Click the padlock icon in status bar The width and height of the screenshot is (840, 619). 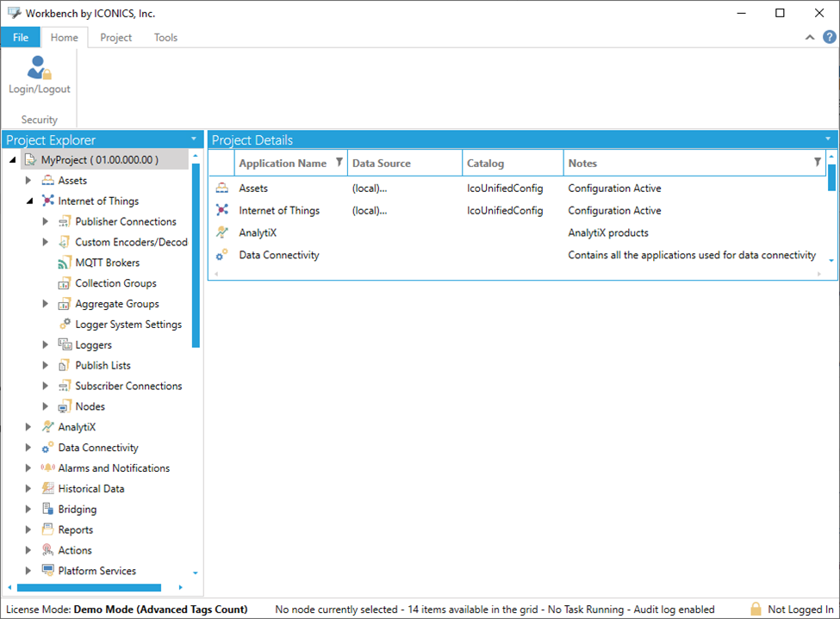(756, 610)
